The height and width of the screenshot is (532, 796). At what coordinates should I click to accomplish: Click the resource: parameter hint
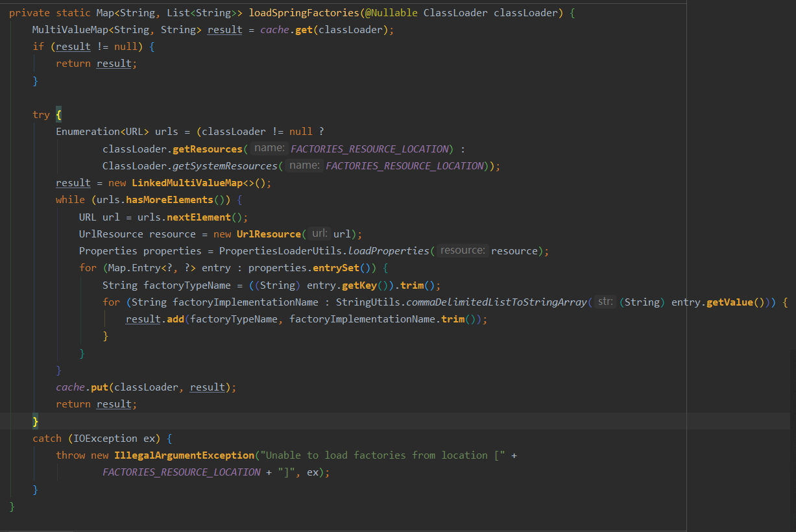[463, 250]
